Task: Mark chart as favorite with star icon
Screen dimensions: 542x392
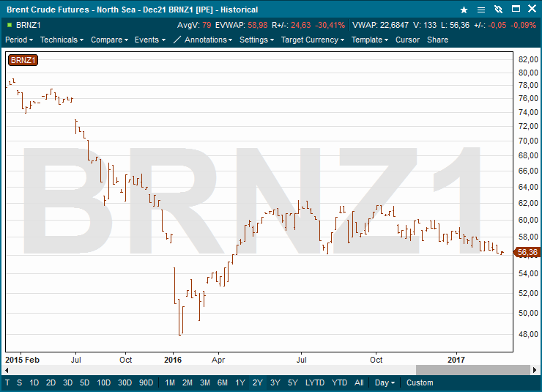Action: click(x=464, y=10)
